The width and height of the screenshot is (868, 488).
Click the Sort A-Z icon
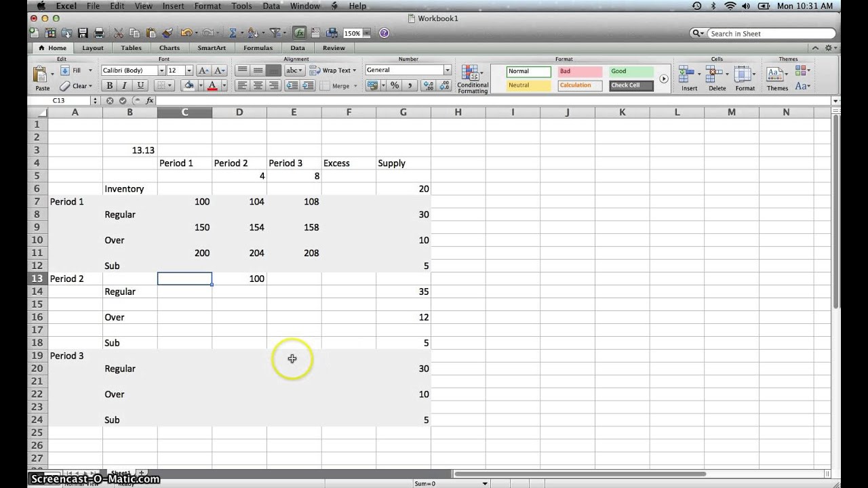252,33
